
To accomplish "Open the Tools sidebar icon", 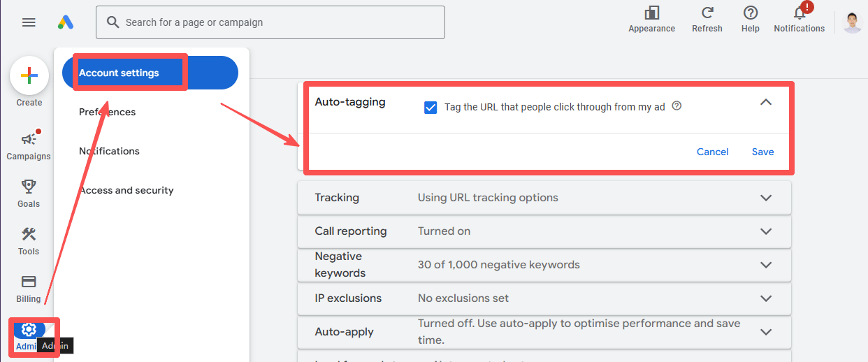I will (x=29, y=234).
